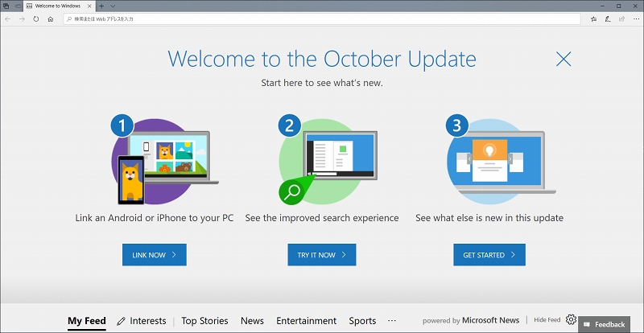Click 'Link an Android or iPhone to your PC'

[x=155, y=218]
